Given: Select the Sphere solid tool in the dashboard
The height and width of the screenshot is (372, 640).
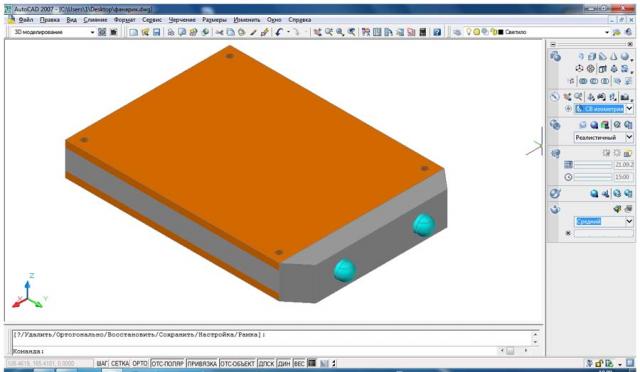Looking at the screenshot, I should (624, 56).
